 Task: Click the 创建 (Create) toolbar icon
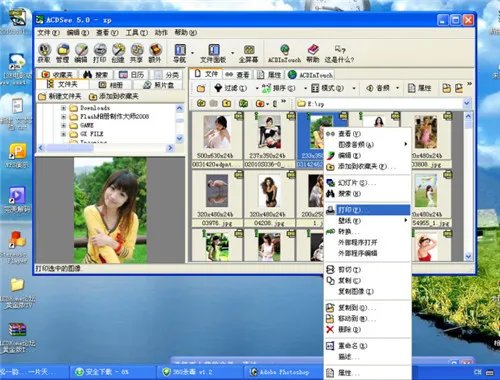pos(118,53)
